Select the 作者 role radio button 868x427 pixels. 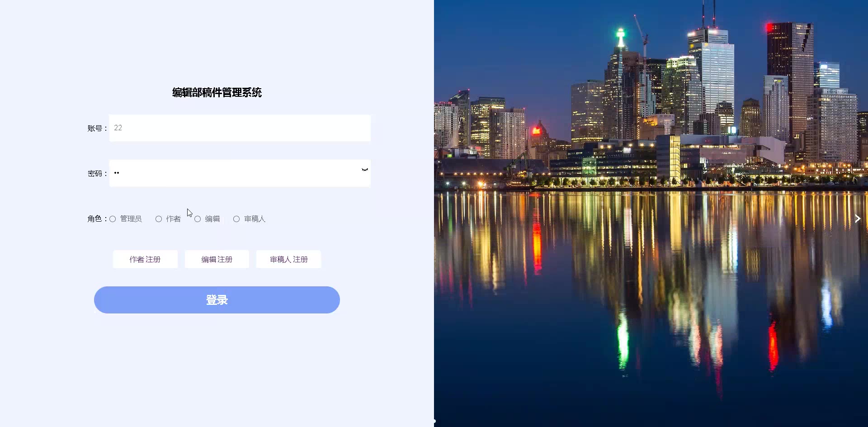[159, 219]
